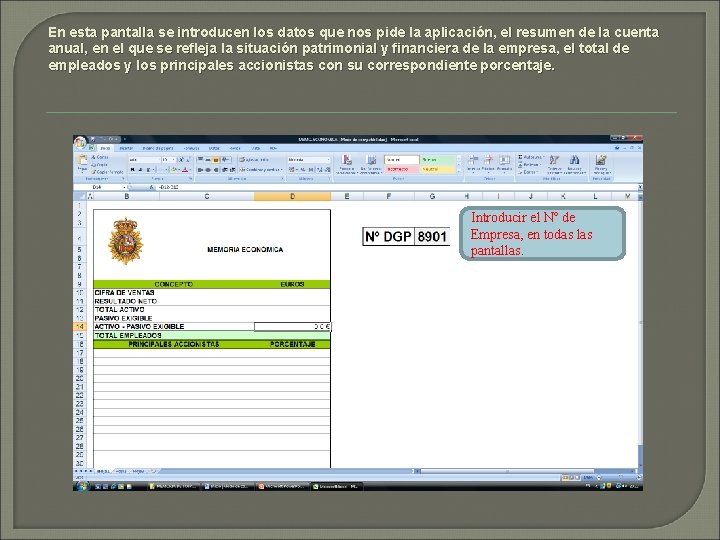Click Copiar in the clipboard group
This screenshot has width=720, height=540.
tap(100, 164)
